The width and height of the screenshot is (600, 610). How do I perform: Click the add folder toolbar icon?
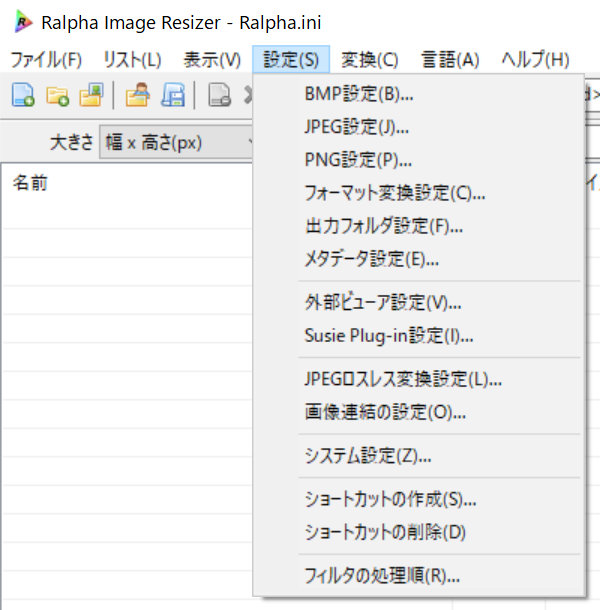coord(58,95)
